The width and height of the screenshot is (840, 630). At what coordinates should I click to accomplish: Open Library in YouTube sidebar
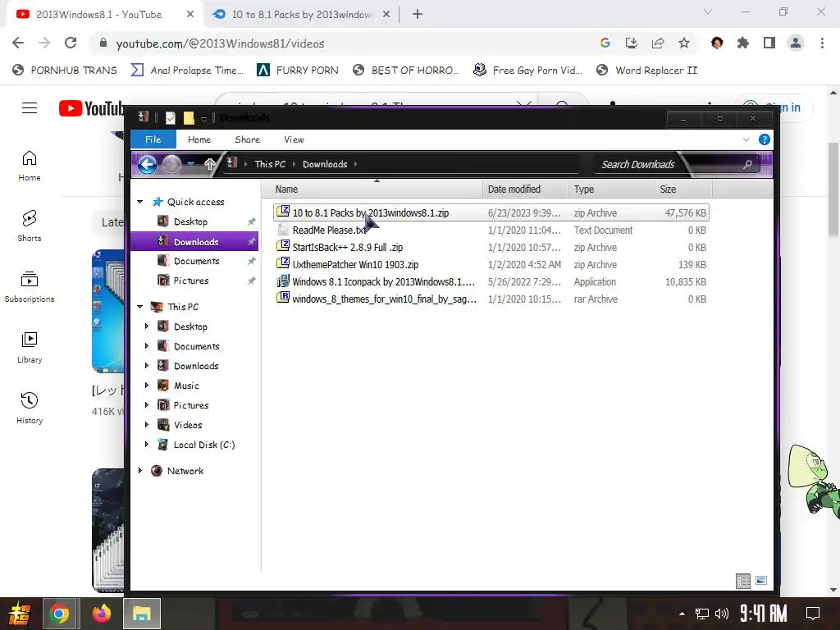pyautogui.click(x=30, y=347)
